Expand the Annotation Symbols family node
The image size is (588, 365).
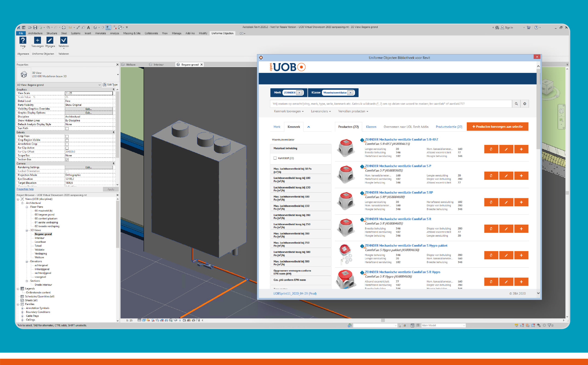click(x=23, y=308)
